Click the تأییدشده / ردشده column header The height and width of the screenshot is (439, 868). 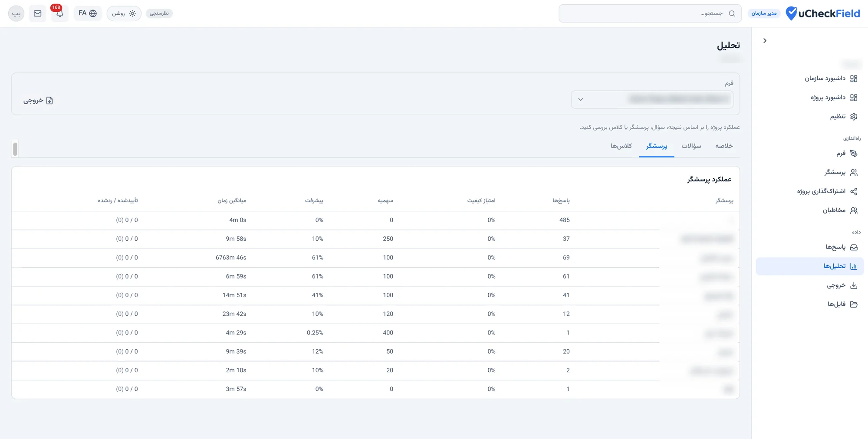point(118,200)
